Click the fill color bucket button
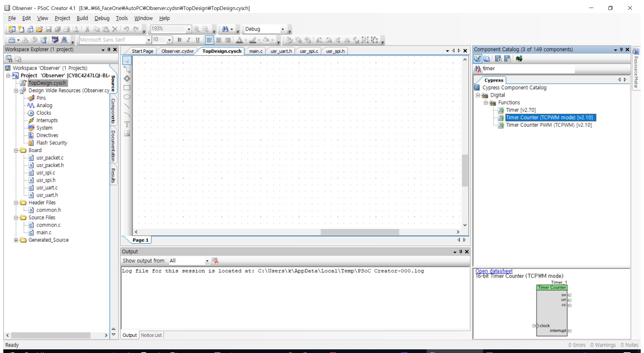644x353 pixels. pos(266,40)
